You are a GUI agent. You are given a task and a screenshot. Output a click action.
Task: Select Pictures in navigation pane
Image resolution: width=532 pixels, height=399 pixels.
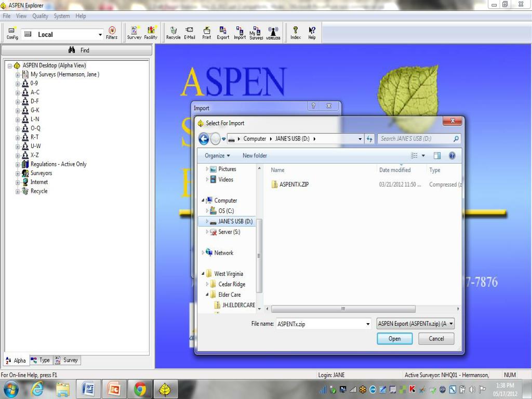227,169
